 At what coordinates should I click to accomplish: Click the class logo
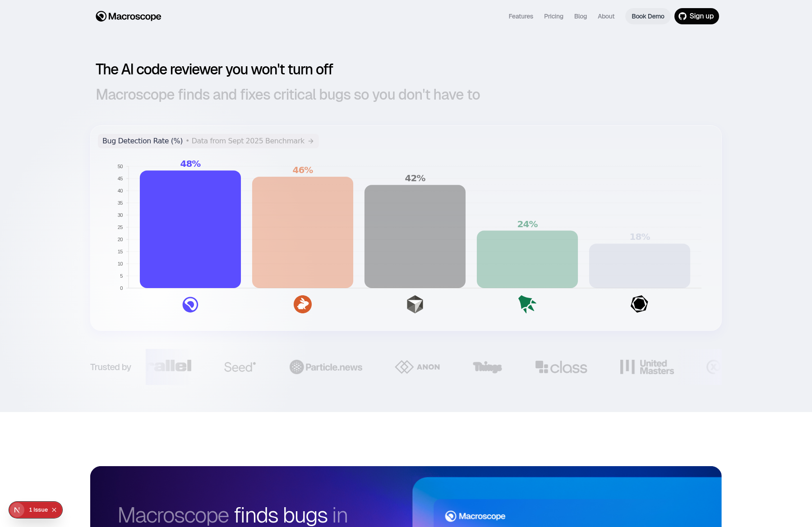coord(561,367)
